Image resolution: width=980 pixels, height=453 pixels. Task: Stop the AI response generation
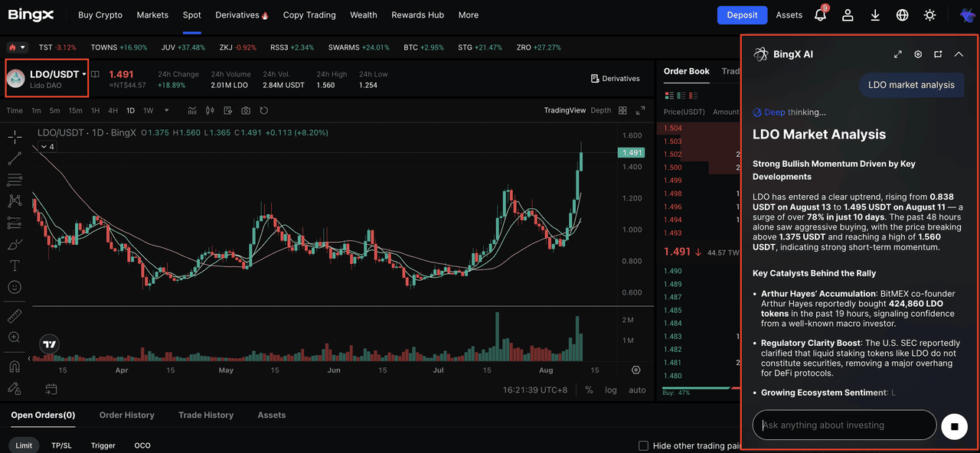(955, 425)
